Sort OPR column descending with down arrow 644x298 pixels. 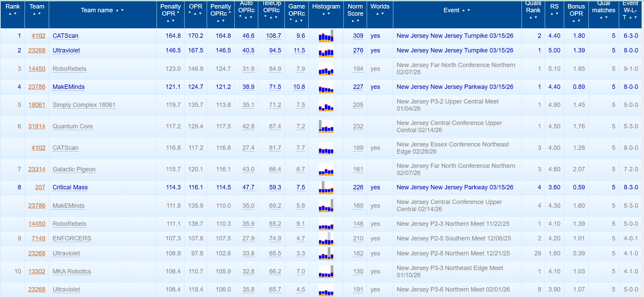pos(200,14)
